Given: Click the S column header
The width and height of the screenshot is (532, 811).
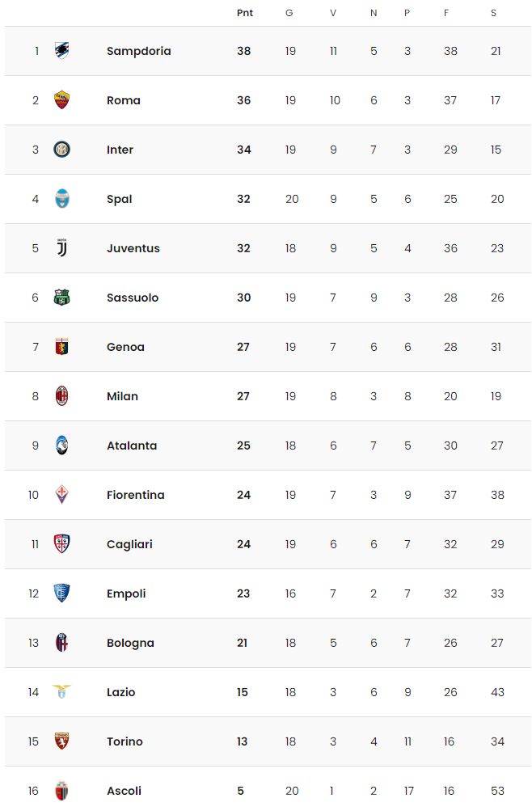Looking at the screenshot, I should 494,13.
